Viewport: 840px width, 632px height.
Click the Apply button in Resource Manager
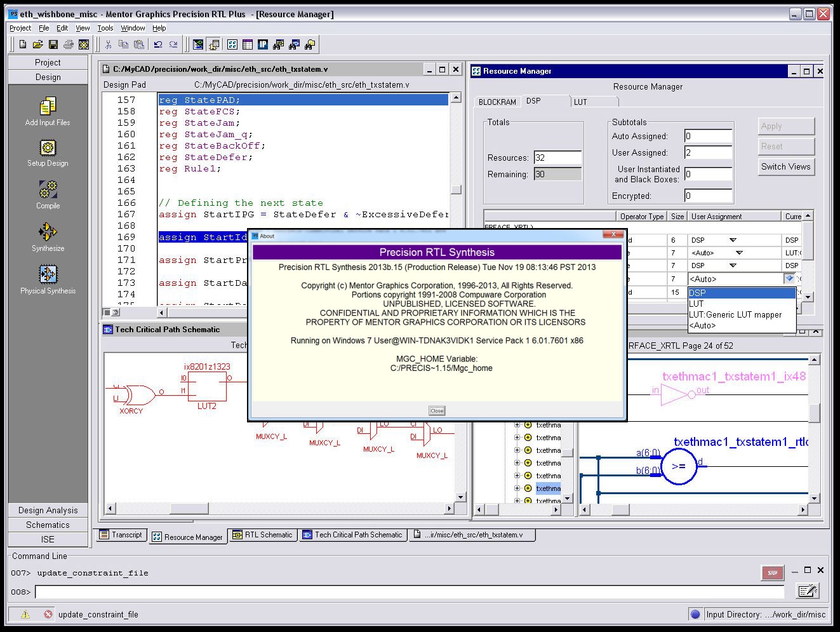point(786,126)
